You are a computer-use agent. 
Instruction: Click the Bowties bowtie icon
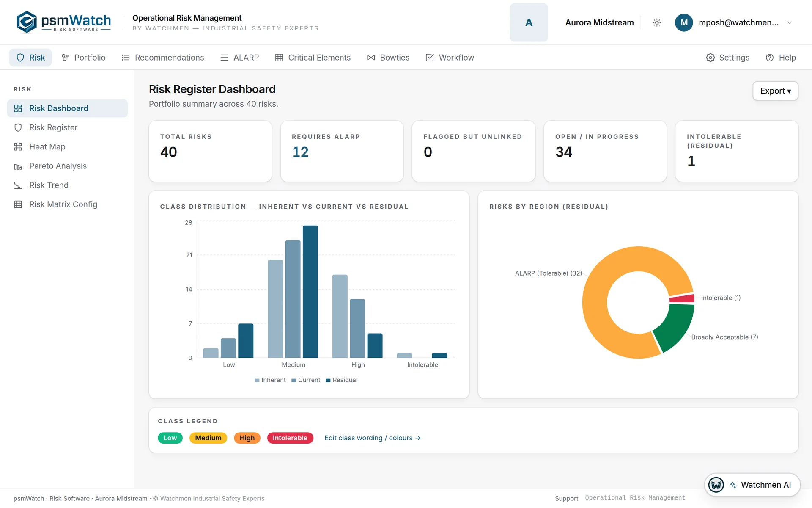(x=371, y=58)
